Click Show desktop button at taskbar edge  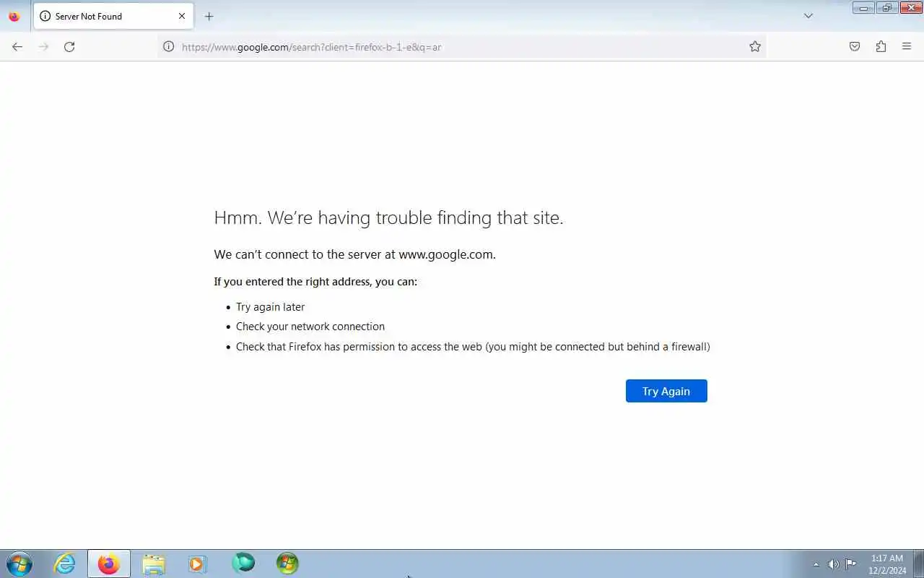tap(918, 564)
